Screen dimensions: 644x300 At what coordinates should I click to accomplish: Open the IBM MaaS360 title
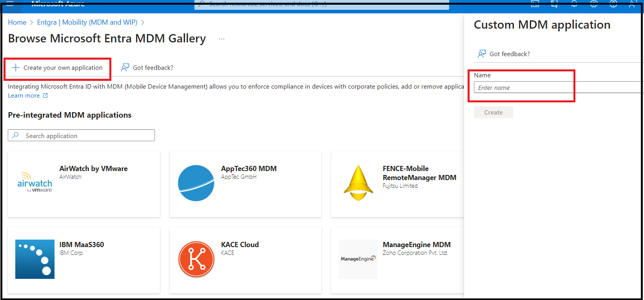pos(82,245)
